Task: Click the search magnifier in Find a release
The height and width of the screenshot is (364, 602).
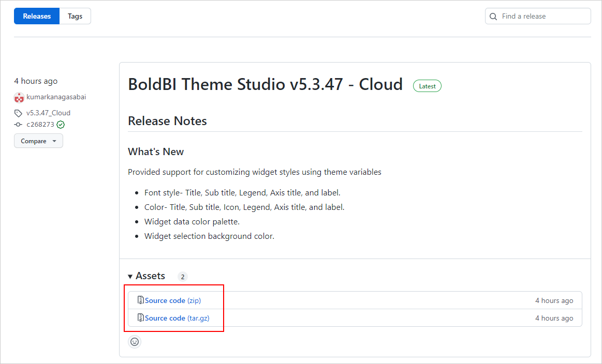Action: [493, 16]
